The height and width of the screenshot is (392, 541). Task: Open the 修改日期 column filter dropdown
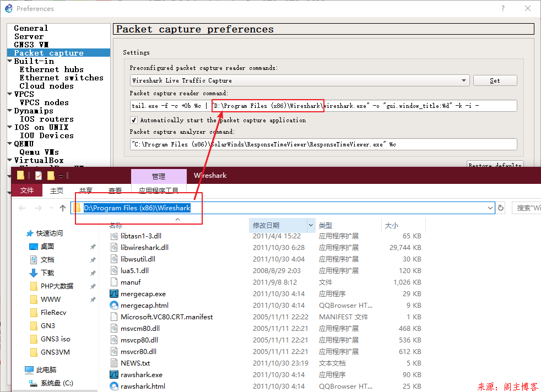click(311, 225)
